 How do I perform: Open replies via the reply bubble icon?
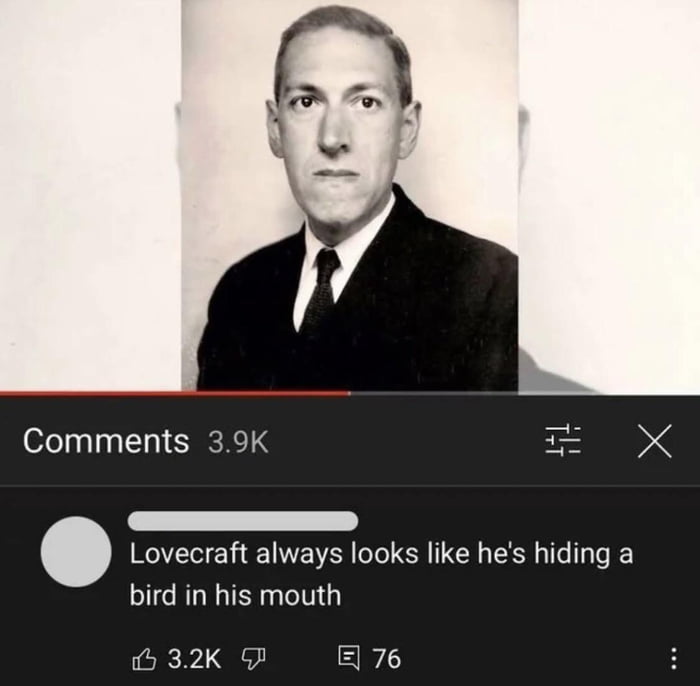(349, 659)
